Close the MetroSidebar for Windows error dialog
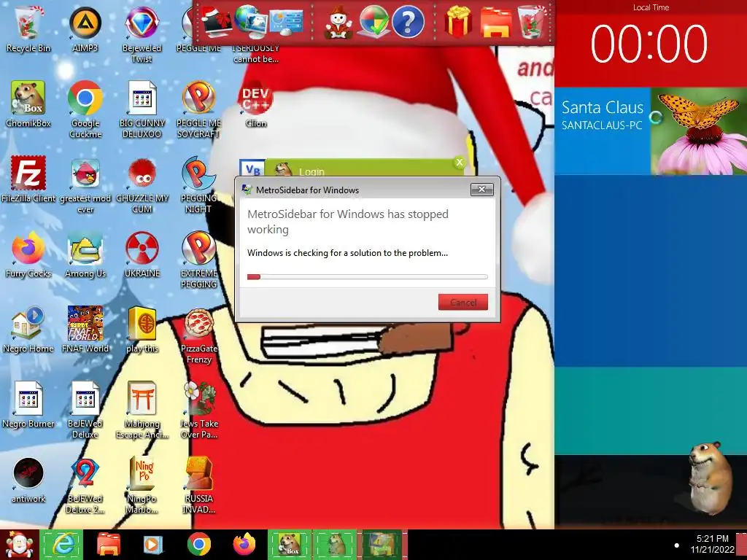The height and width of the screenshot is (560, 747). coord(481,189)
